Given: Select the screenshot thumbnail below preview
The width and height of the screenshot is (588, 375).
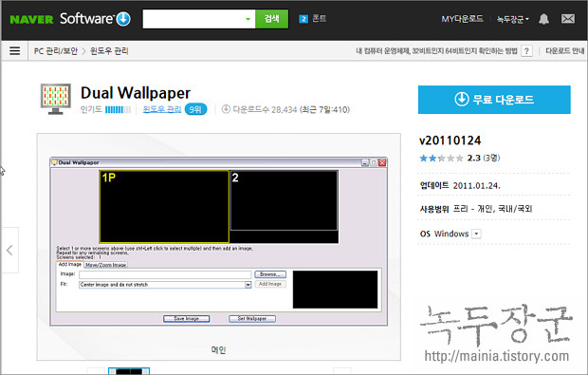Looking at the screenshot, I should click(x=129, y=371).
